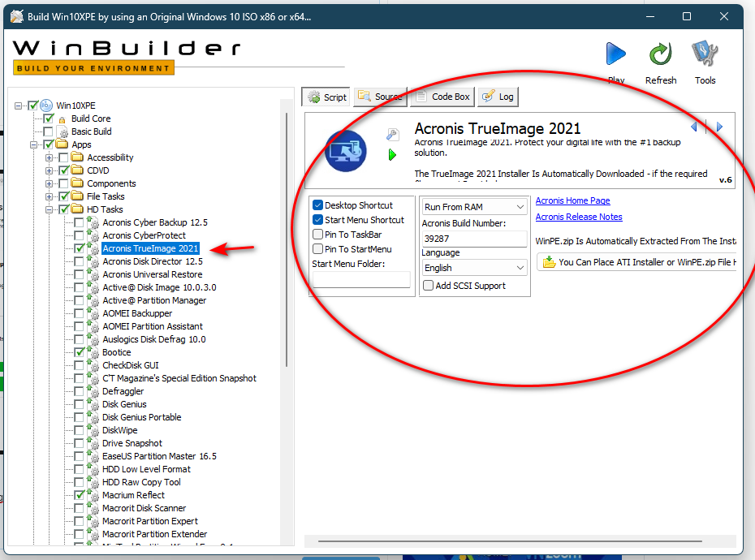This screenshot has width=755, height=560.
Task: Open the Acronis Home Page link
Action: point(572,200)
